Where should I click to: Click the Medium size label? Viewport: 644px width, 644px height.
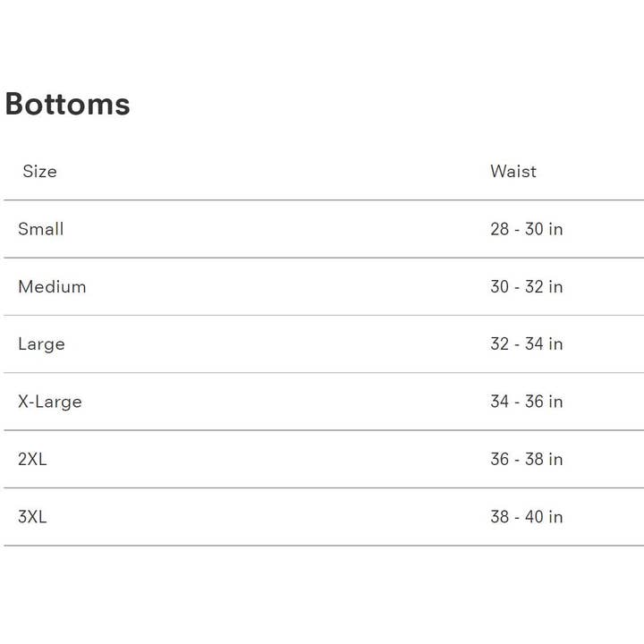click(52, 287)
